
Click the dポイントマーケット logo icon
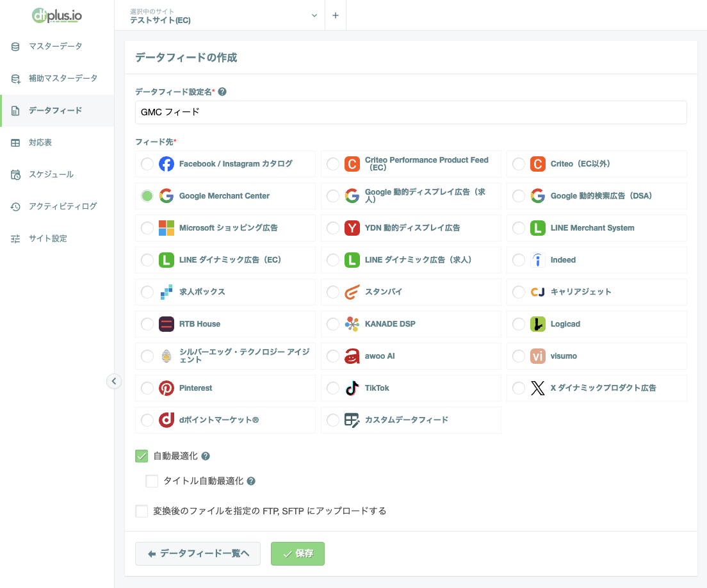point(167,420)
